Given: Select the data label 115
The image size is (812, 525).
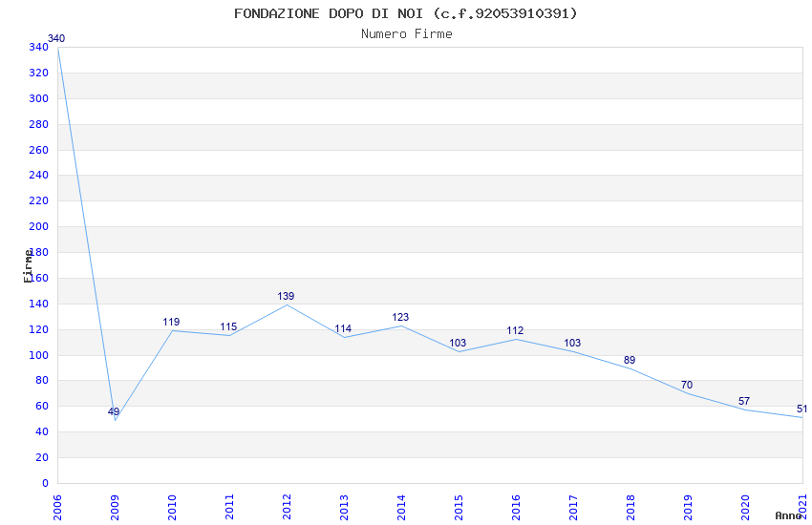Looking at the screenshot, I should click(228, 326).
